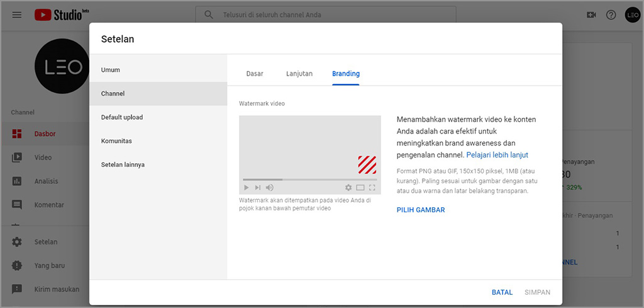Screen dimensions: 644x308
Task: Open the LEO account avatar menu
Action: [632, 14]
